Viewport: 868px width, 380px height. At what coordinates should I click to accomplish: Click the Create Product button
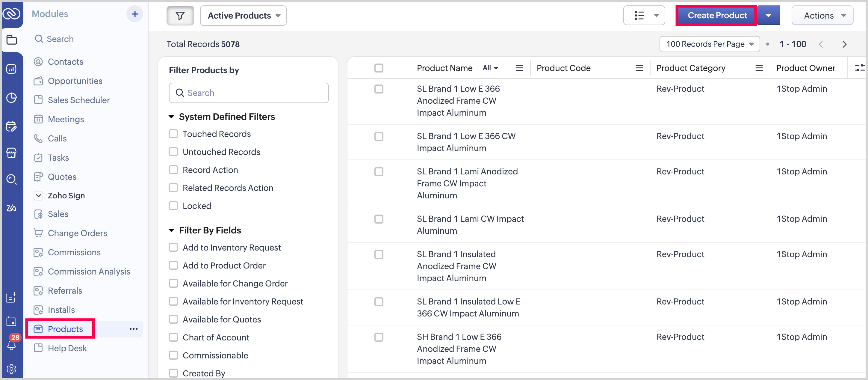(x=717, y=16)
